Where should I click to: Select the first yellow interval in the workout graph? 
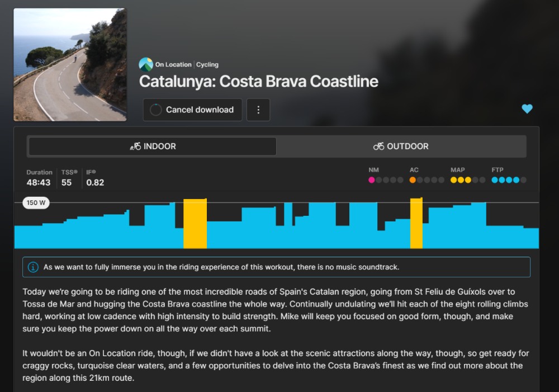195,224
